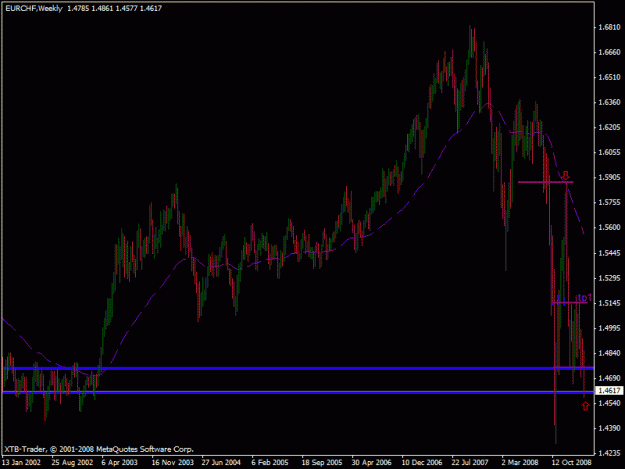Click the 6 Apr 2003 date label
625x469 pixels.
point(120,463)
